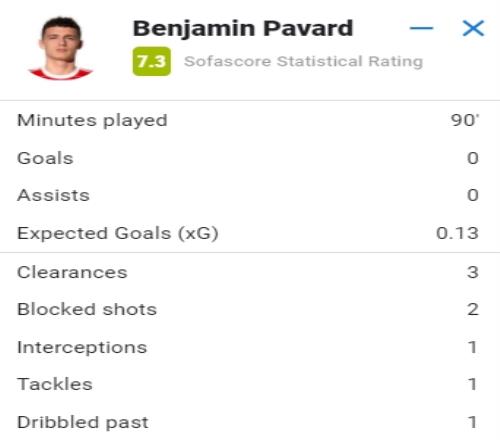Open Benjamin Pavard player name link
The width and height of the screenshot is (500, 440).
click(243, 29)
